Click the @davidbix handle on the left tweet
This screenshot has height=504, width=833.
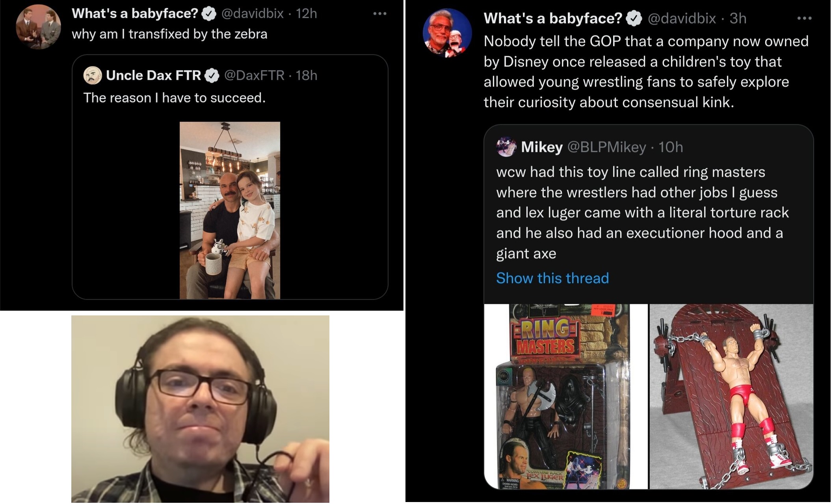coord(252,13)
